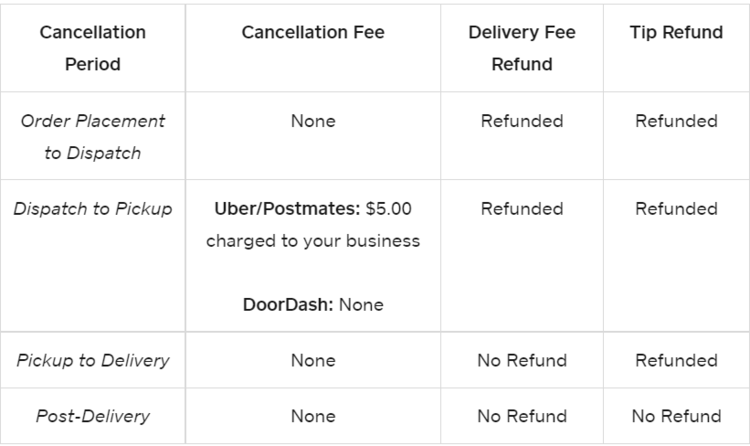The image size is (750, 446).
Task: Click No Refund delivery fee for Pickup to Delivery
Action: (x=522, y=360)
